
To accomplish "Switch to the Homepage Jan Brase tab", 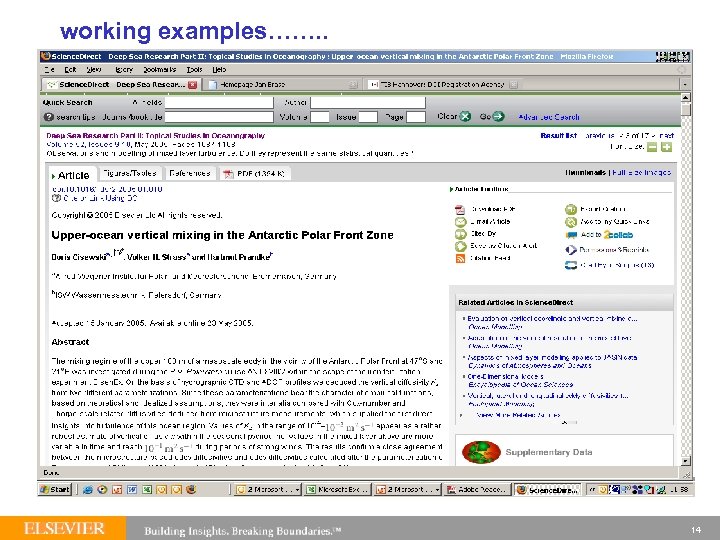I will pos(282,84).
